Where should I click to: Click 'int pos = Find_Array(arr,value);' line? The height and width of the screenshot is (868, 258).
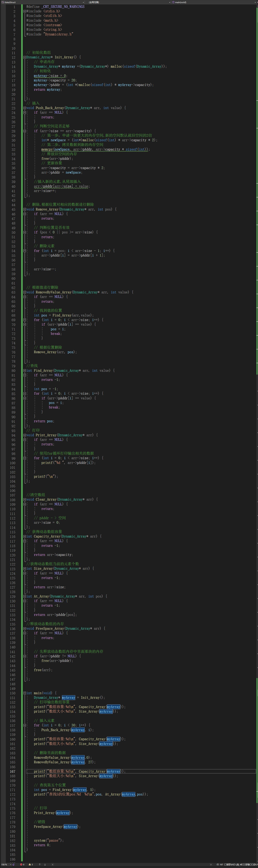(64, 315)
